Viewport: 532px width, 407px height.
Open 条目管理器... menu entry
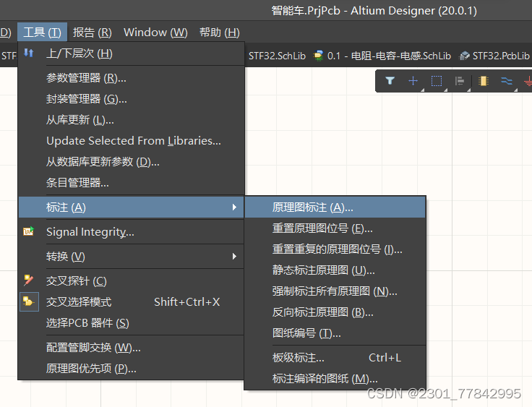coord(132,183)
